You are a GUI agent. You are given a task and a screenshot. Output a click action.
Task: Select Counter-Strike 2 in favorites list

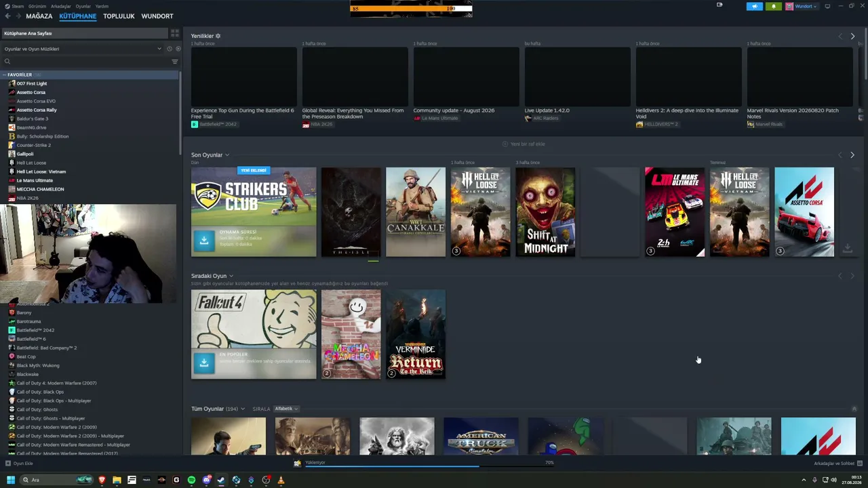tap(34, 145)
